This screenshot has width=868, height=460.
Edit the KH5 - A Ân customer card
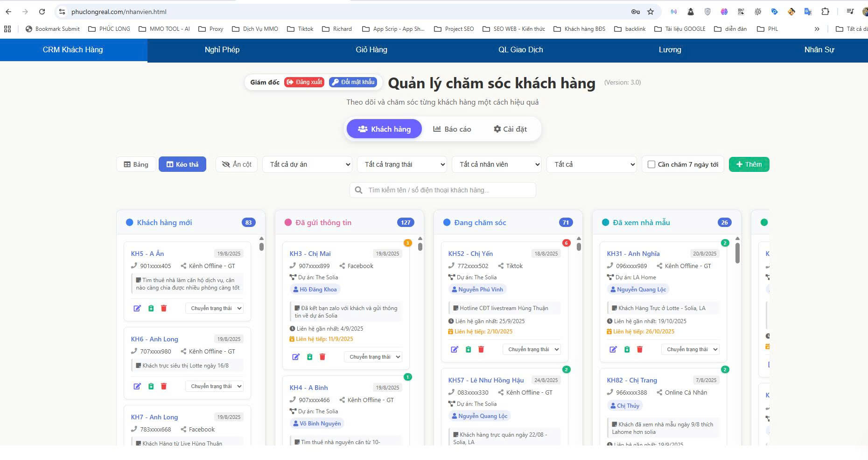137,308
